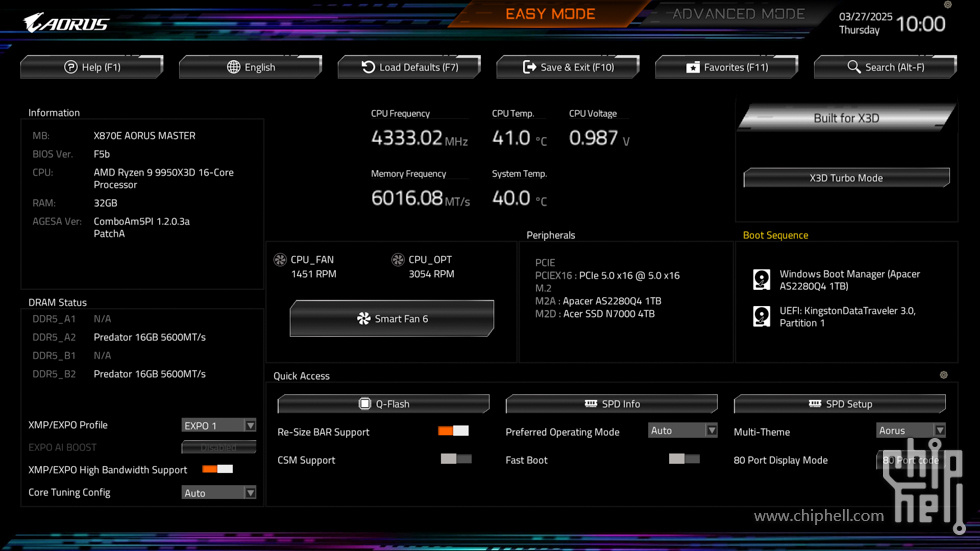Image resolution: width=980 pixels, height=551 pixels.
Task: Open SPD Setup
Action: coord(840,404)
